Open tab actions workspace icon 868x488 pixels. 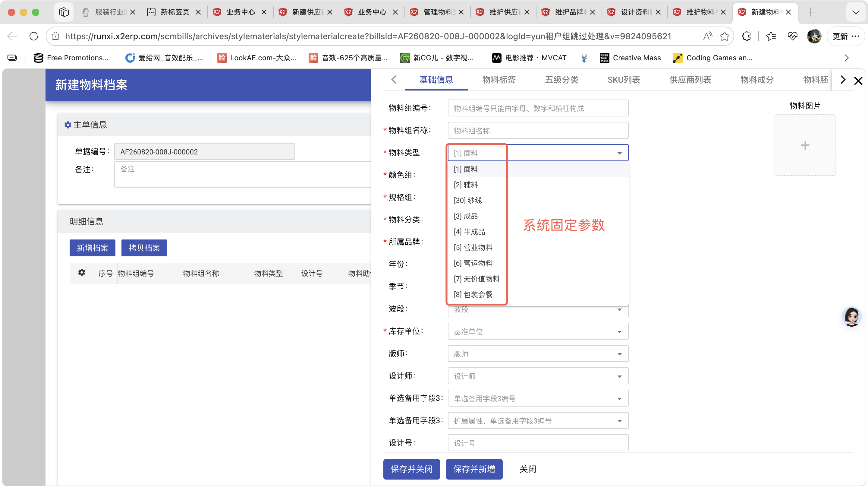click(64, 12)
